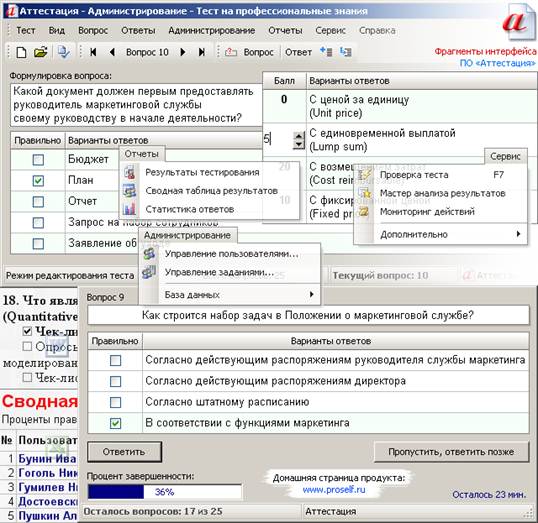Click the completion progress bar
Image resolution: width=538 pixels, height=523 pixels.
click(x=165, y=492)
